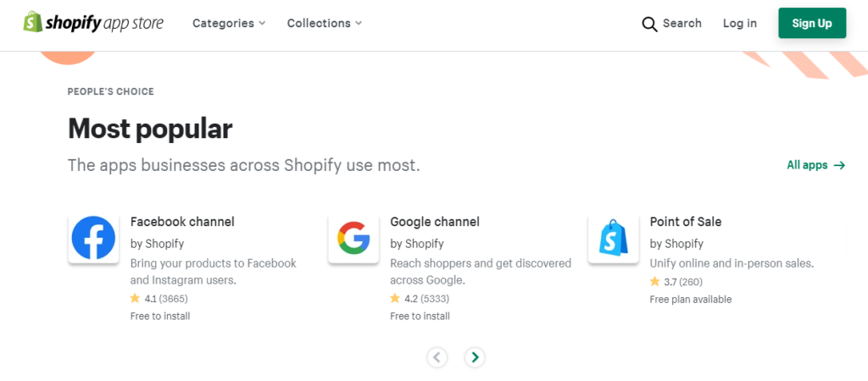Open the Point of Sale app icon

tap(614, 238)
